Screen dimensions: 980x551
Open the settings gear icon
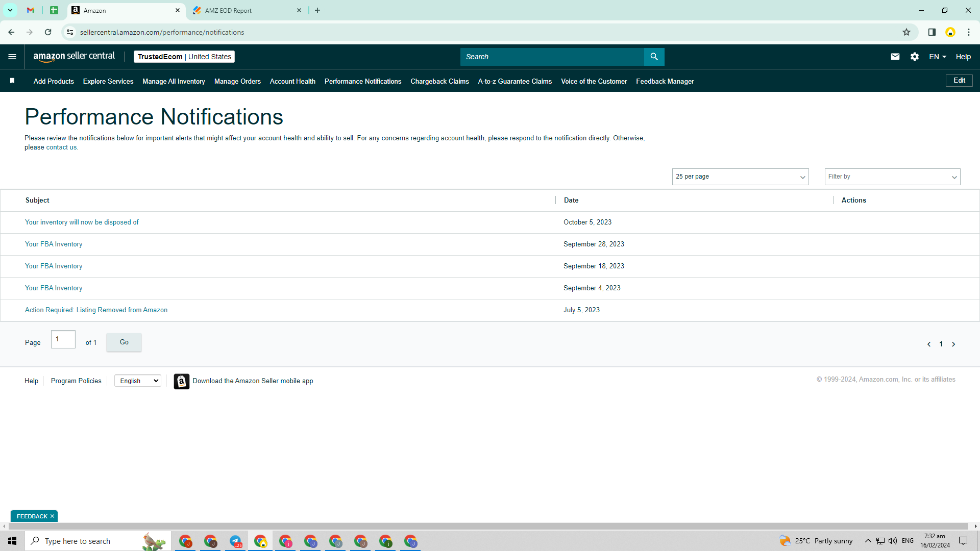pyautogui.click(x=915, y=57)
